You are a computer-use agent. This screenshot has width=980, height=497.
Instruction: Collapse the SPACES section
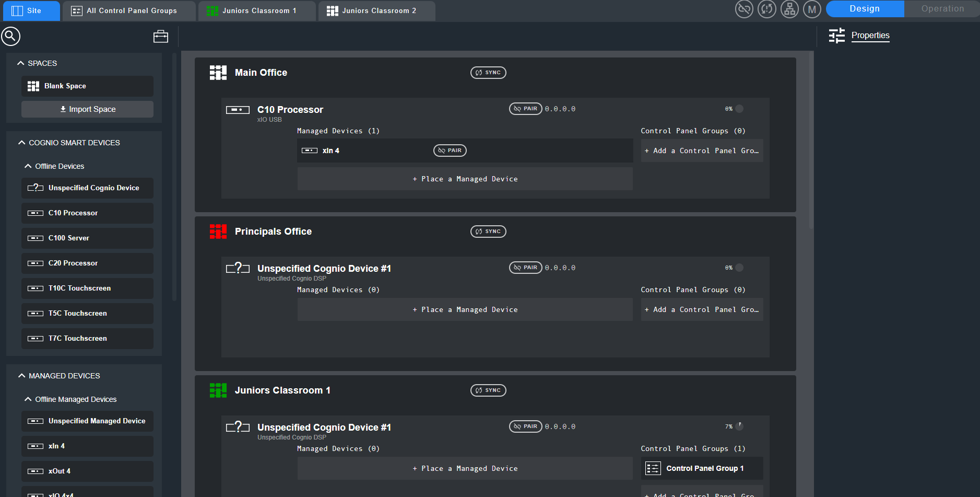[21, 63]
